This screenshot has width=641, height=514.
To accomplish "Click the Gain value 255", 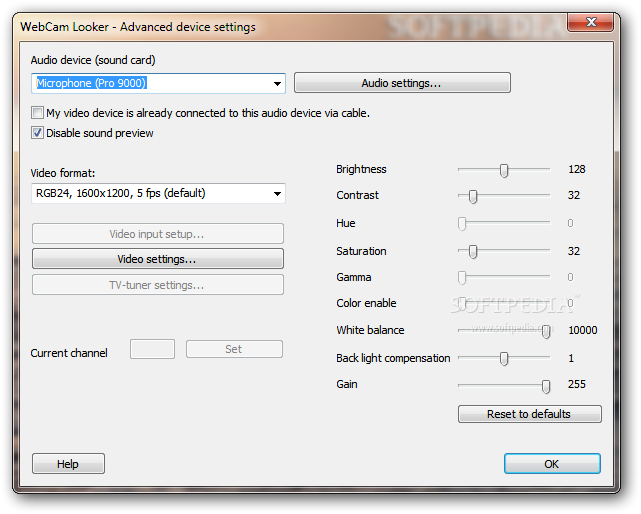I will coord(576,384).
